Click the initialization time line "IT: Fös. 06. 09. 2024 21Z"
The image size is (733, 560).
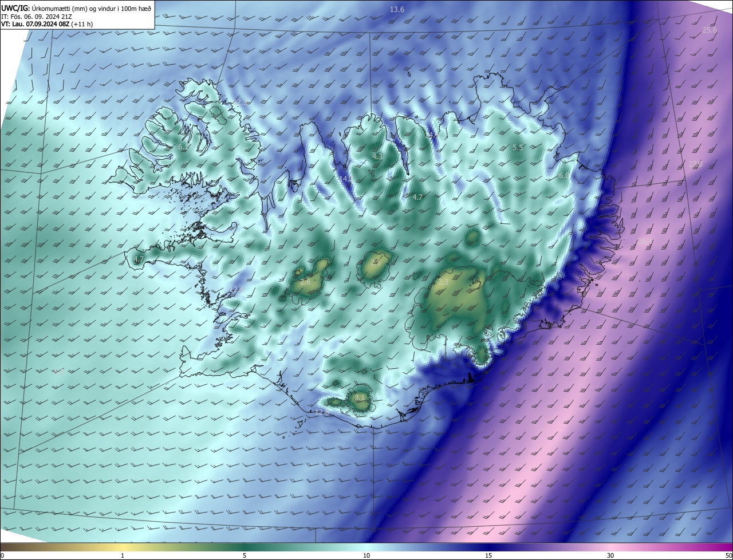click(x=37, y=17)
